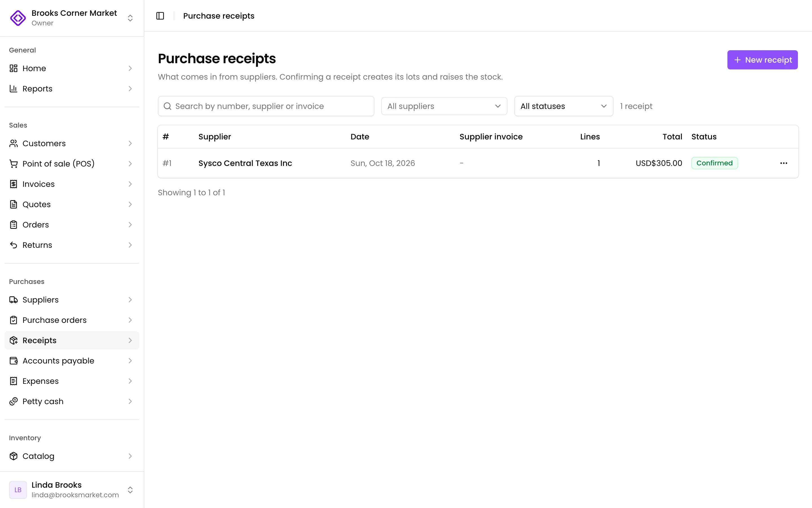Viewport: 812px width, 508px height.
Task: Click the Total column header
Action: tap(672, 137)
